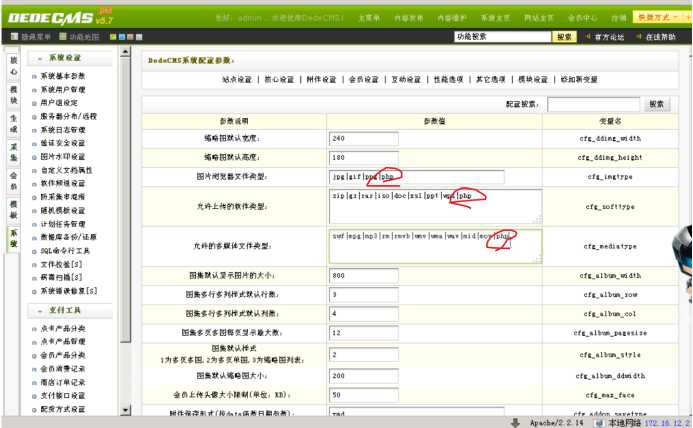This screenshot has width=693, height=428.
Task: Open 系统基本参数 in the sidebar
Action: [63, 76]
